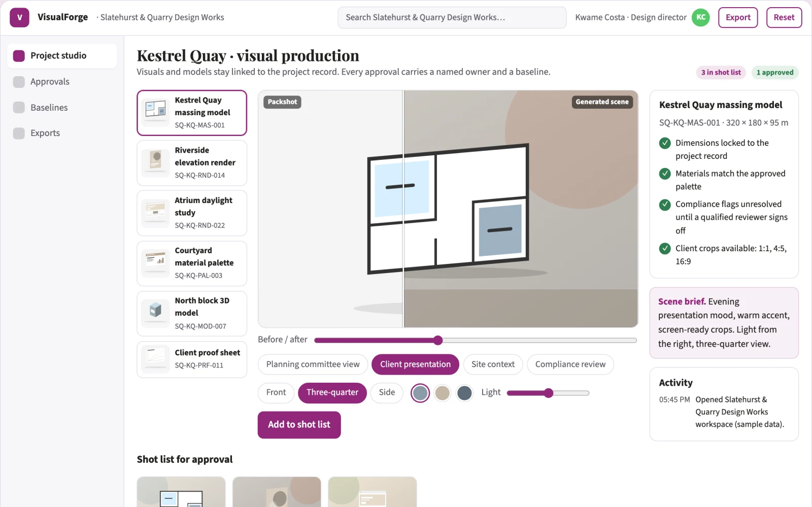The width and height of the screenshot is (812, 507).
Task: Switch to Front view angle
Action: click(276, 393)
